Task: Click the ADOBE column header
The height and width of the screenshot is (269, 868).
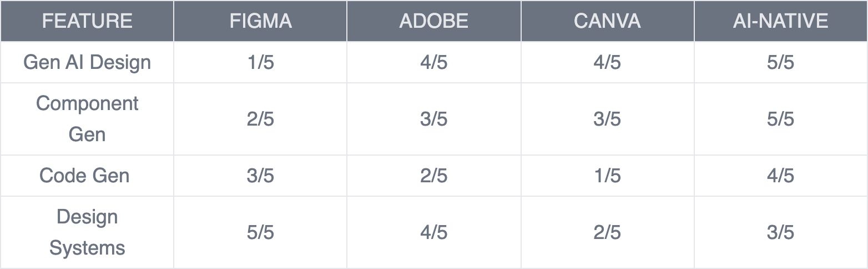Action: tap(434, 21)
